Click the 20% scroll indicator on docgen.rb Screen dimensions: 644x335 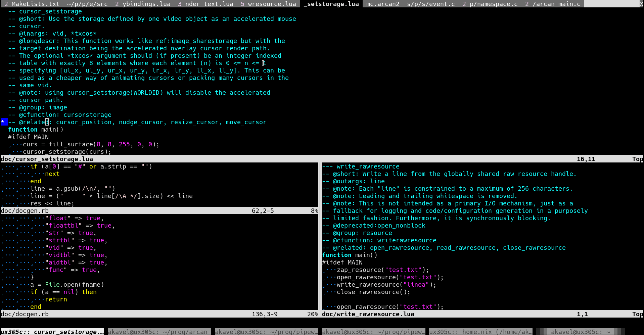pyautogui.click(x=312, y=314)
